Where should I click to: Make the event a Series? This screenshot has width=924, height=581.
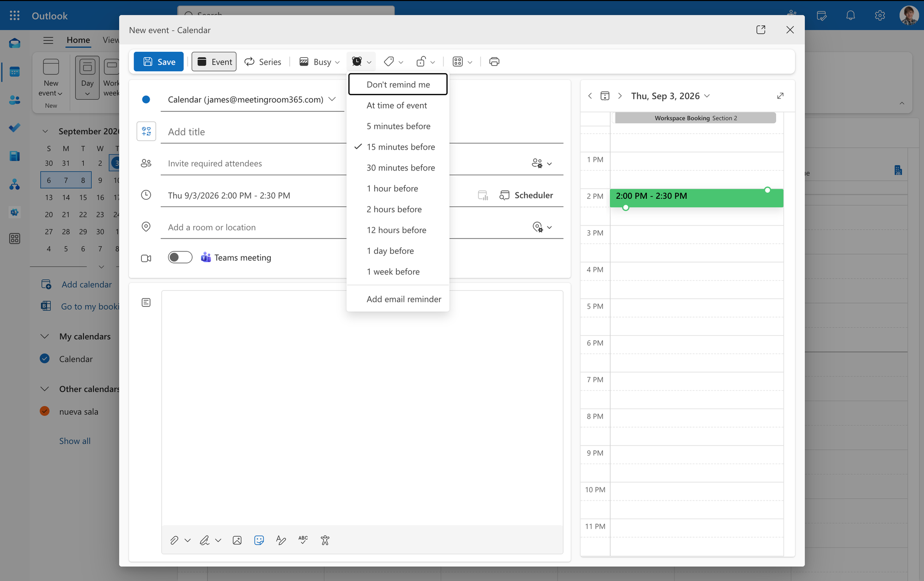coord(262,61)
